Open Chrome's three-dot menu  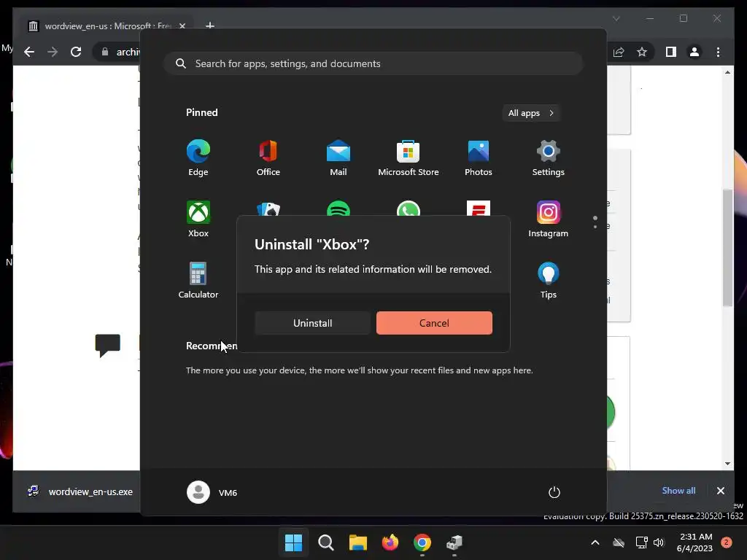click(x=718, y=52)
